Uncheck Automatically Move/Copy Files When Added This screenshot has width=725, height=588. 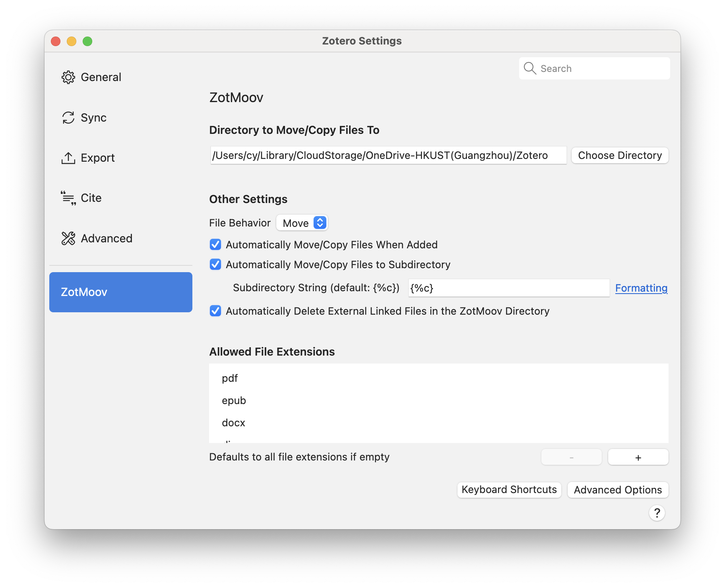click(215, 245)
